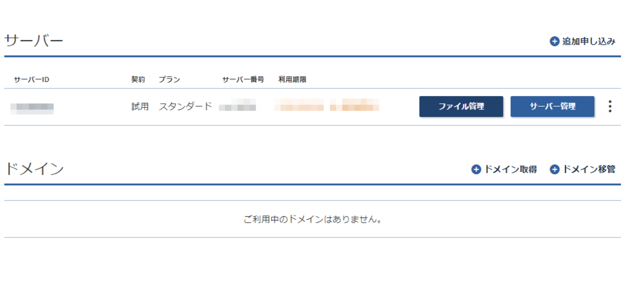The width and height of the screenshot is (644, 289).
Task: Open サーバー管理 for the server
Action: pyautogui.click(x=552, y=107)
